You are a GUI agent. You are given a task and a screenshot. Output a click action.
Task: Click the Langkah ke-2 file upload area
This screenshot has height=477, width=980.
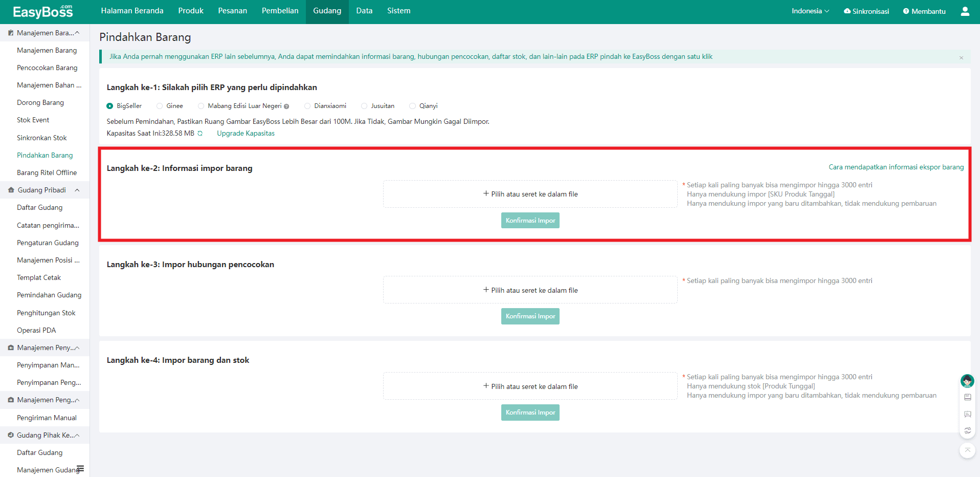click(530, 194)
